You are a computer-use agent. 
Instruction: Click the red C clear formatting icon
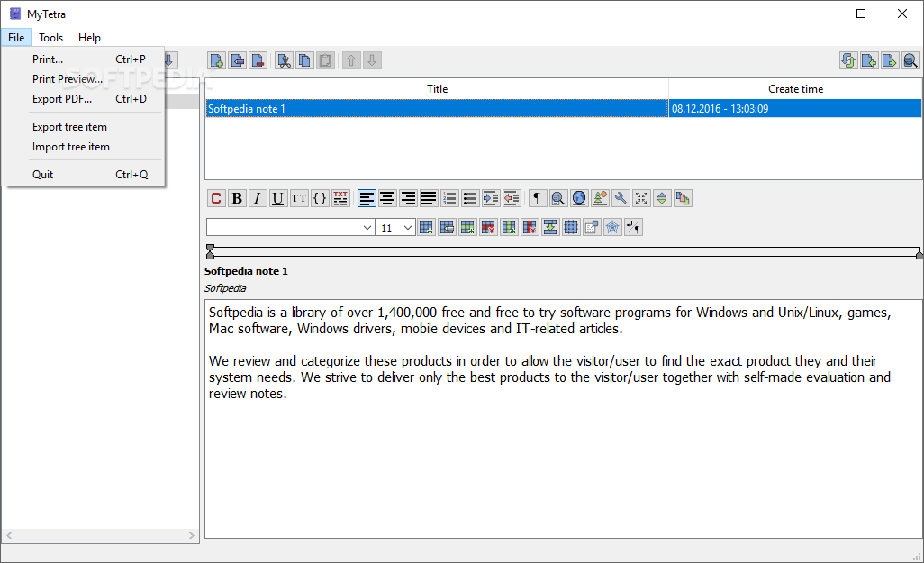pos(216,198)
